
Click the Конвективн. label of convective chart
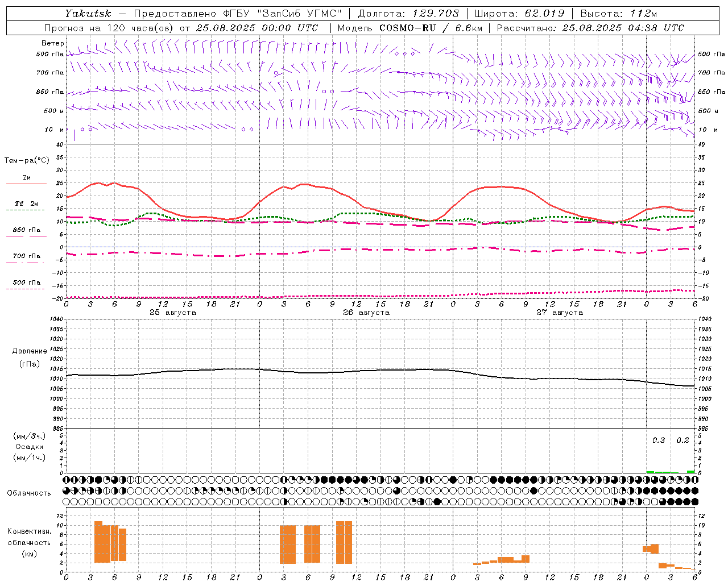click(x=30, y=531)
